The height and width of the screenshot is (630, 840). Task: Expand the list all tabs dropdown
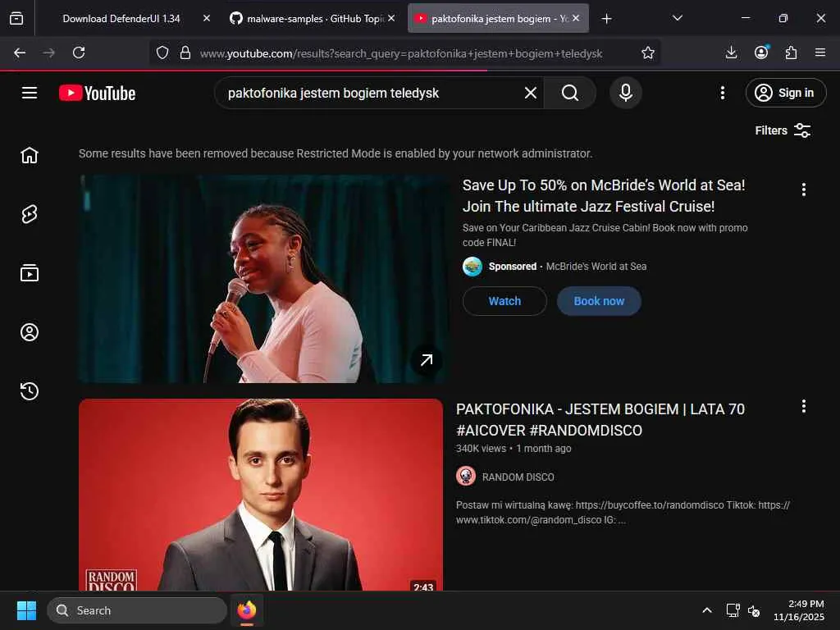[678, 18]
